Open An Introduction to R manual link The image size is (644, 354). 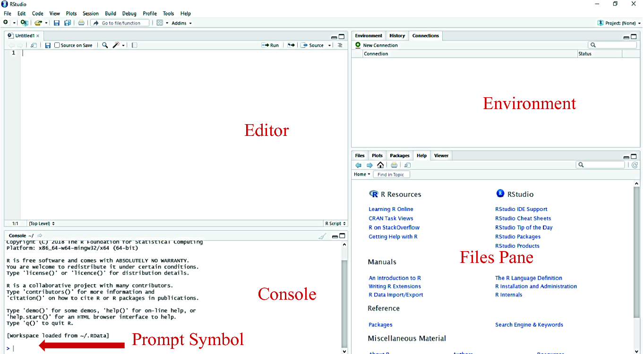(395, 278)
